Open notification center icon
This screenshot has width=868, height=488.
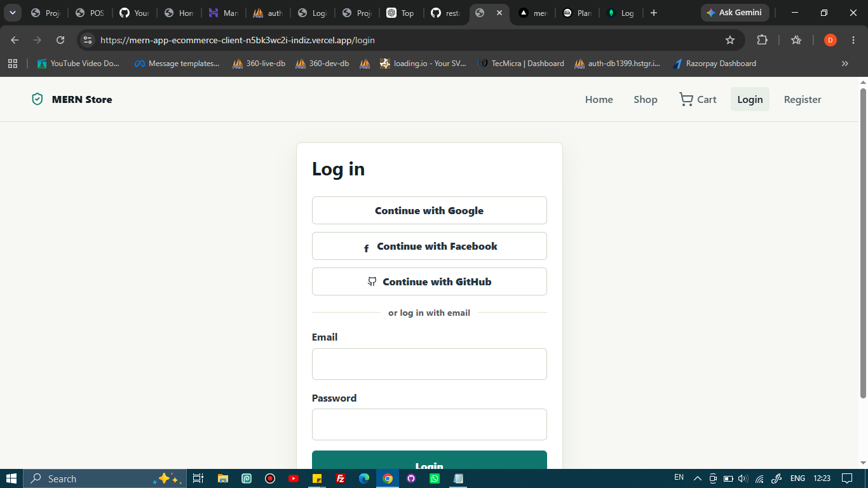(847, 478)
